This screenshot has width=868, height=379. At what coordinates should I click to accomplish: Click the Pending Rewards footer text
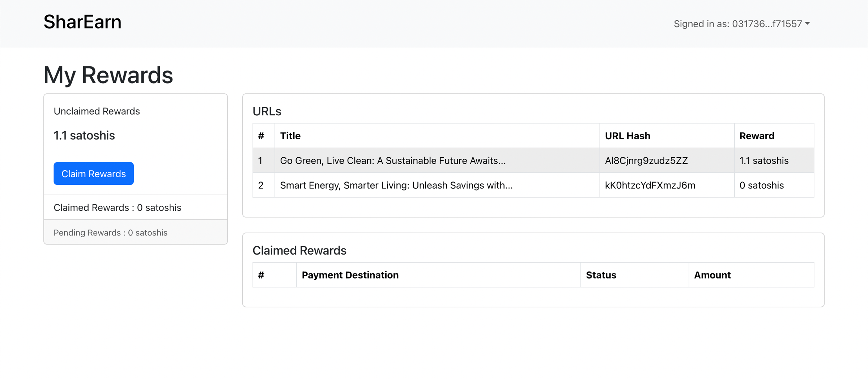(110, 233)
